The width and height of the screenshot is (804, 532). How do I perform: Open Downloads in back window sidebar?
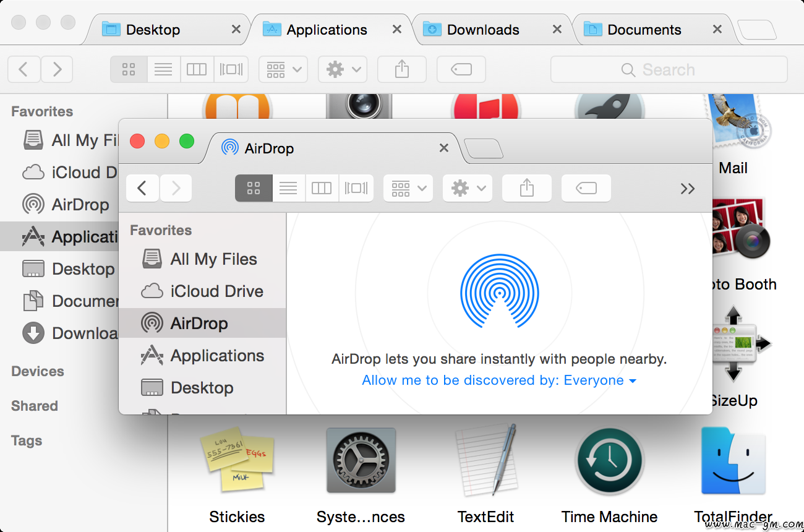click(x=59, y=333)
